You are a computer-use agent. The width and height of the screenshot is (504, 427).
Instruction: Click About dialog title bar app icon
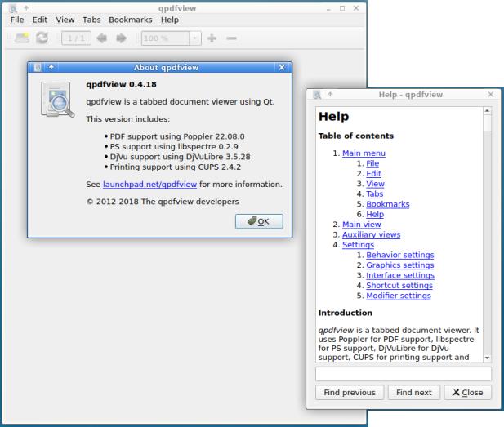(38, 68)
